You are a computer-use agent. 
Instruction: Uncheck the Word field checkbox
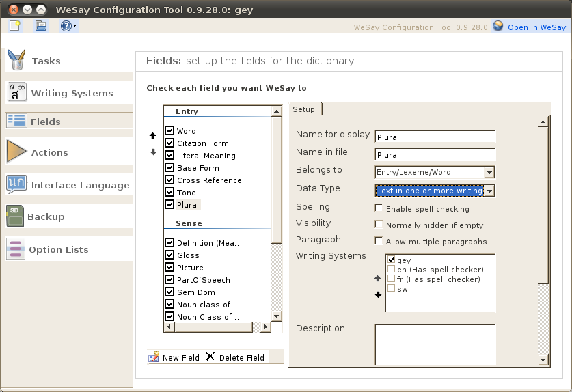169,130
